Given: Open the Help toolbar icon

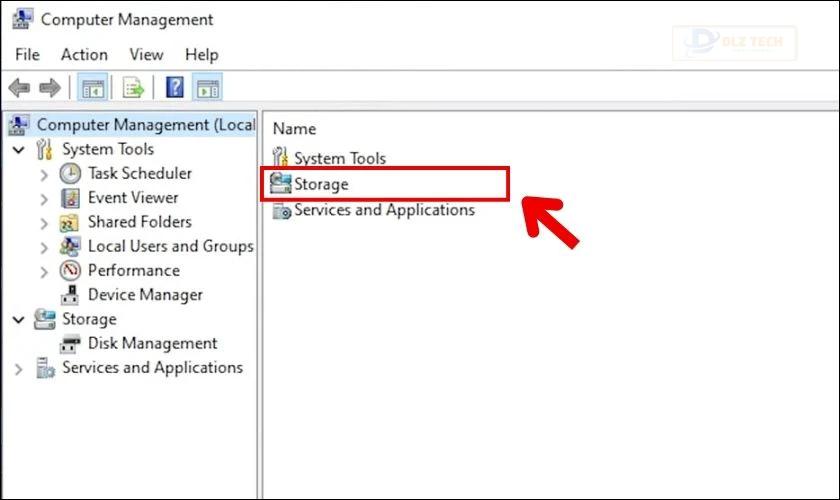Looking at the screenshot, I should pyautogui.click(x=175, y=87).
